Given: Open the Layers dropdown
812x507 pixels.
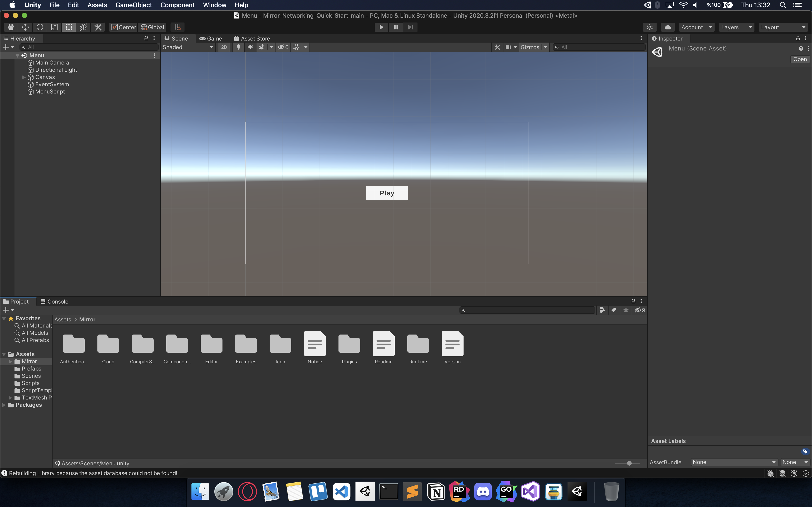Looking at the screenshot, I should [x=736, y=27].
